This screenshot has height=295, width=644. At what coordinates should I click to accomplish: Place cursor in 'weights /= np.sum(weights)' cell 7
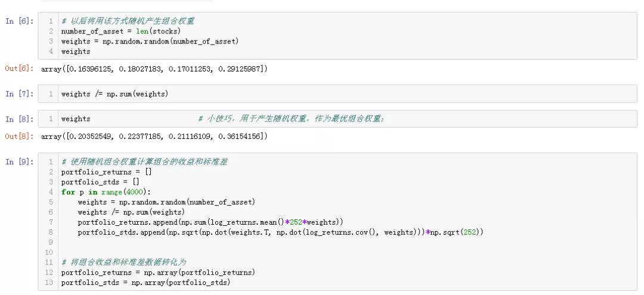coord(114,94)
